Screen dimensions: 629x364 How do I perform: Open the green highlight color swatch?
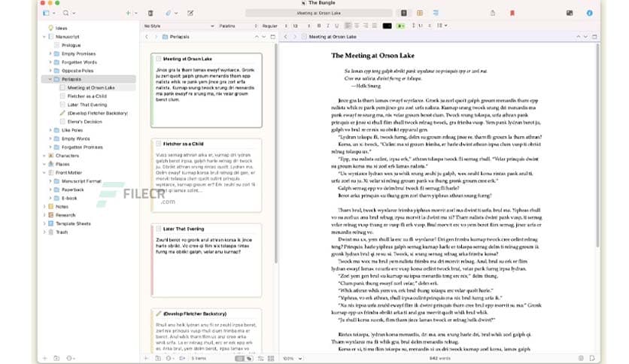point(401,26)
